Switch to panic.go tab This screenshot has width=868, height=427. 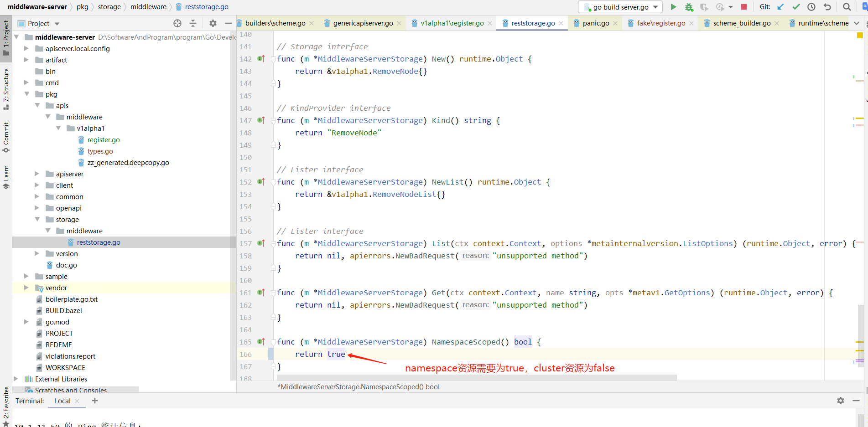tap(596, 23)
